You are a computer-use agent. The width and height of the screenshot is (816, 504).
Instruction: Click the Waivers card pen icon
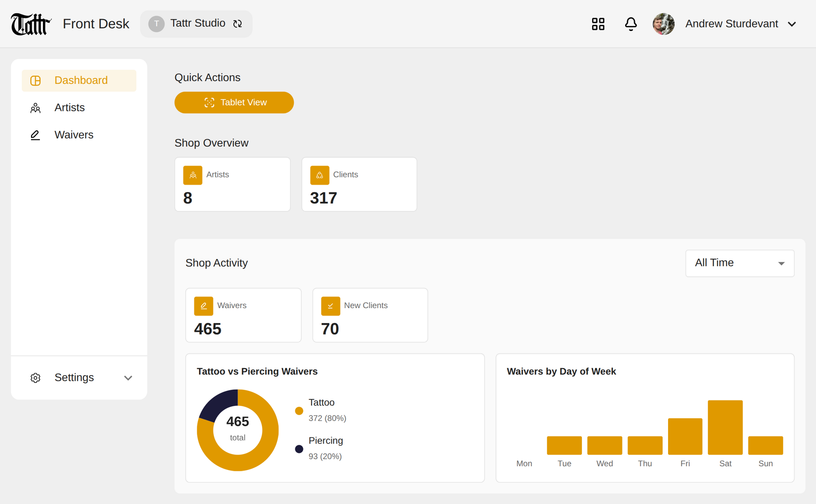(204, 306)
